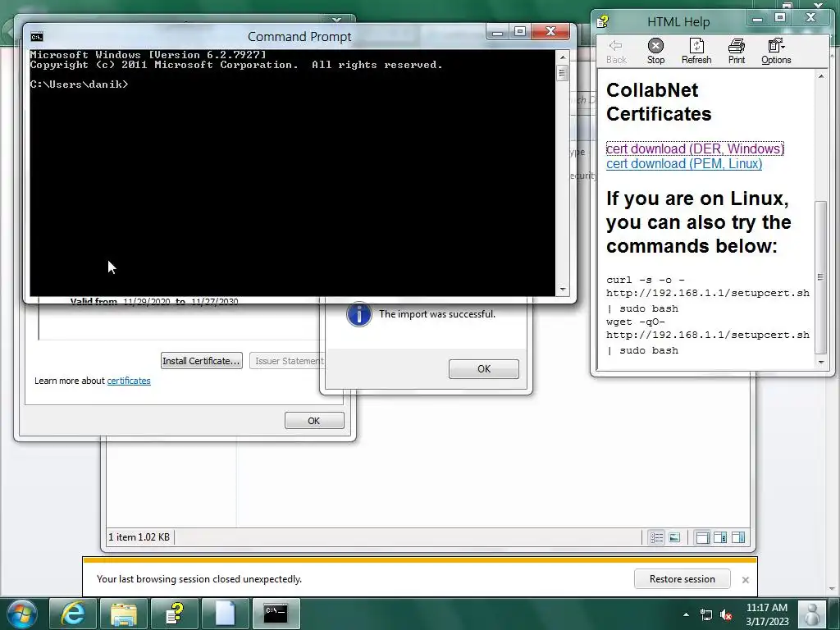Refresh the HTML Help page

(696, 52)
